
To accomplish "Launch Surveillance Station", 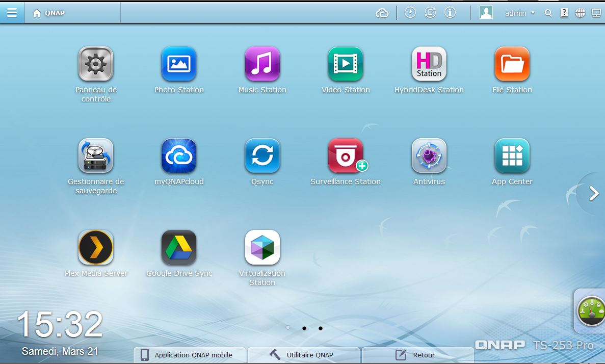I will [x=346, y=156].
